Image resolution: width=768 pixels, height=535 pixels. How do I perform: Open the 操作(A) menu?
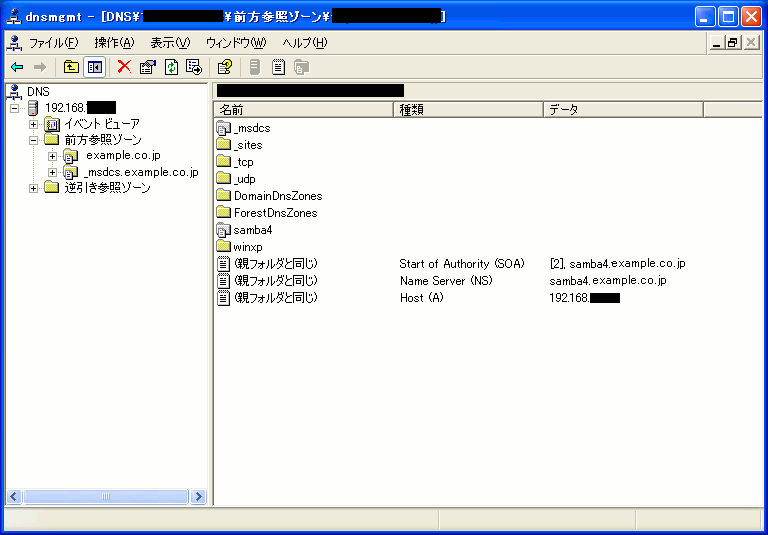pyautogui.click(x=114, y=43)
